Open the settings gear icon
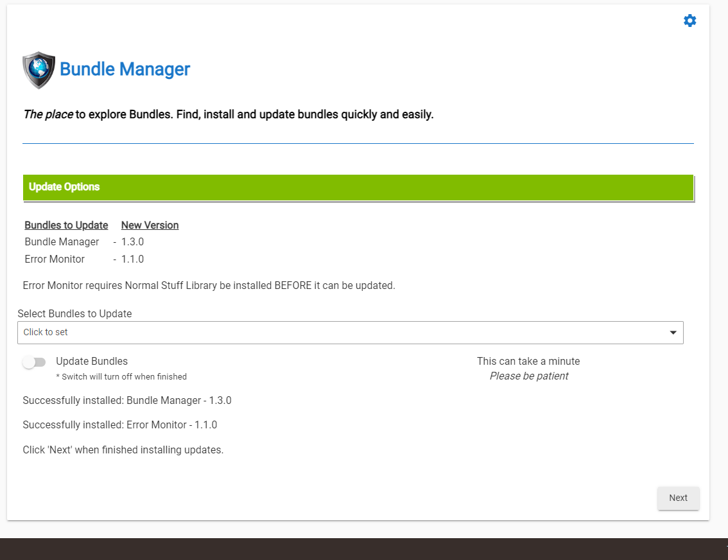The image size is (728, 560). 689,20
